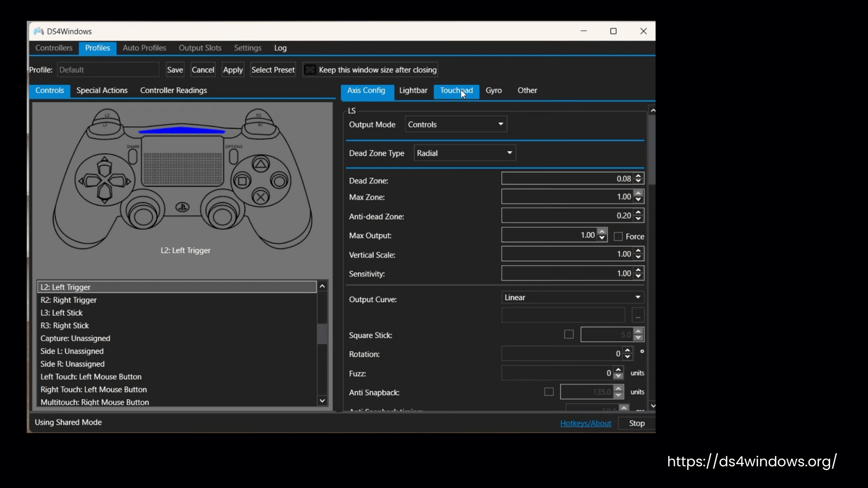
Task: Click the Max Output value field
Action: [x=549, y=235]
